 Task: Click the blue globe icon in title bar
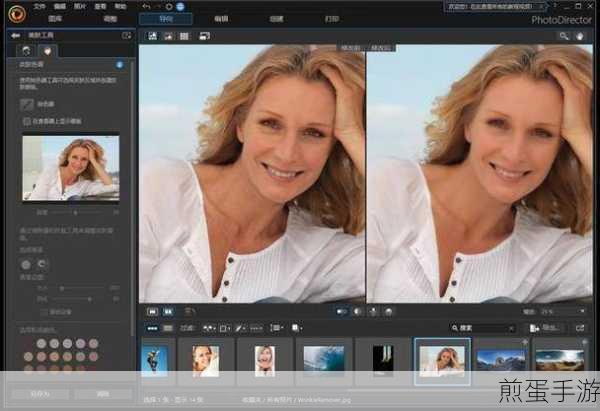pyautogui.click(x=180, y=6)
